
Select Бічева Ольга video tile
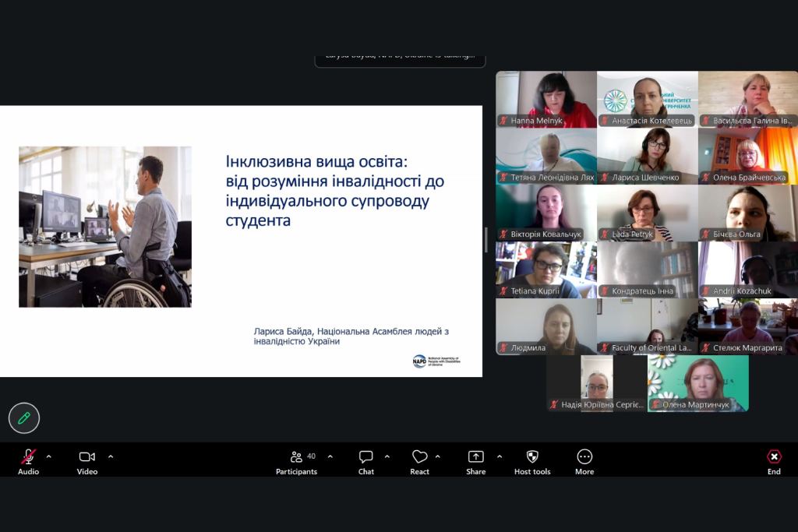click(x=748, y=213)
